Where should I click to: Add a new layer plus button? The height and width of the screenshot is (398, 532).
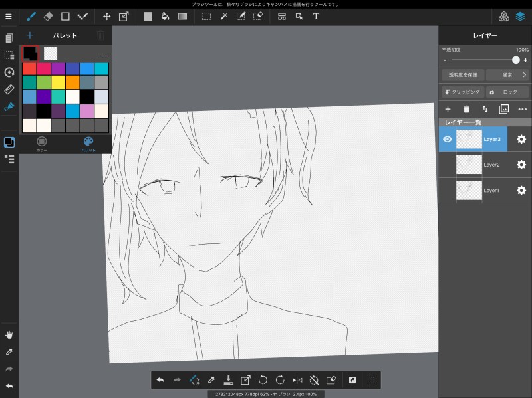tap(448, 109)
